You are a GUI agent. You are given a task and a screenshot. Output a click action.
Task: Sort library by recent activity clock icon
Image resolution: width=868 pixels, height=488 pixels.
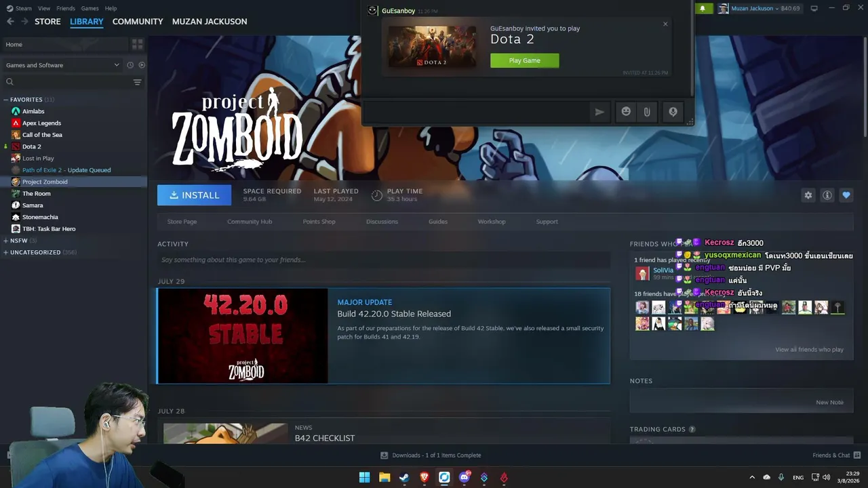[130, 65]
